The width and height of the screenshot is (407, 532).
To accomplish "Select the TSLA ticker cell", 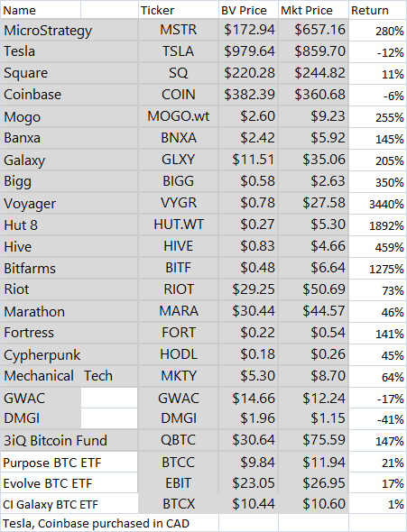I will point(178,51).
